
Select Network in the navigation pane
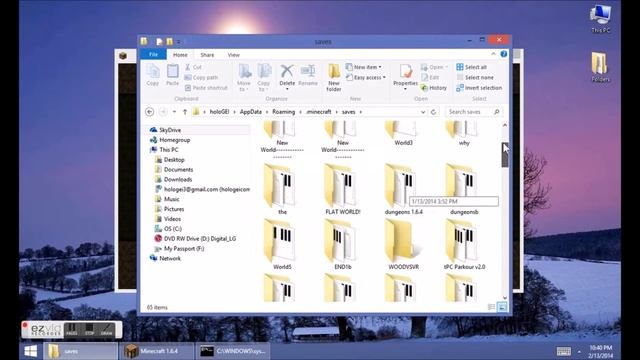[x=165, y=258]
